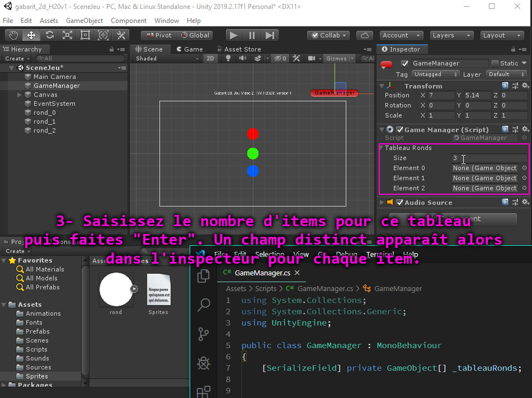Image resolution: width=532 pixels, height=398 pixels.
Task: Collapse the Tableau Ronds array foldout
Action: pos(382,148)
